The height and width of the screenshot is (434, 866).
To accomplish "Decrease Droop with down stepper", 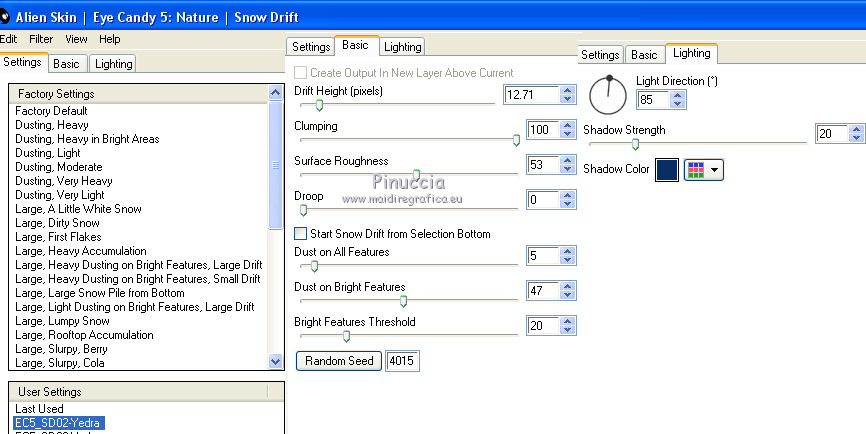I will [567, 204].
